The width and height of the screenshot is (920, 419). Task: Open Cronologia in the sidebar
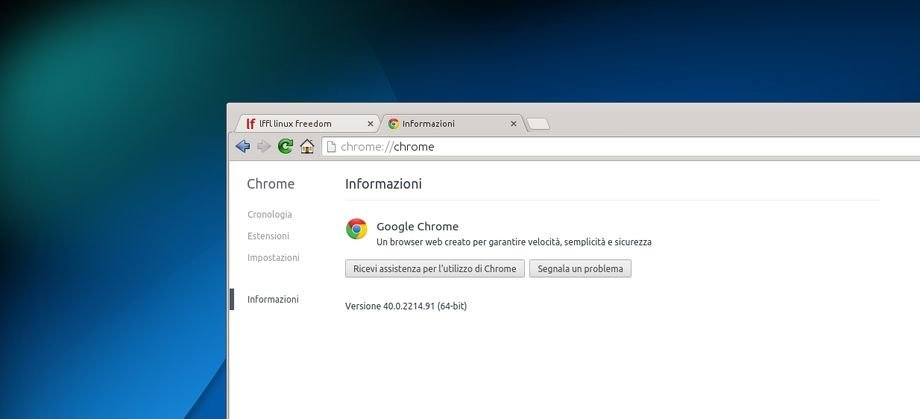[x=269, y=214]
